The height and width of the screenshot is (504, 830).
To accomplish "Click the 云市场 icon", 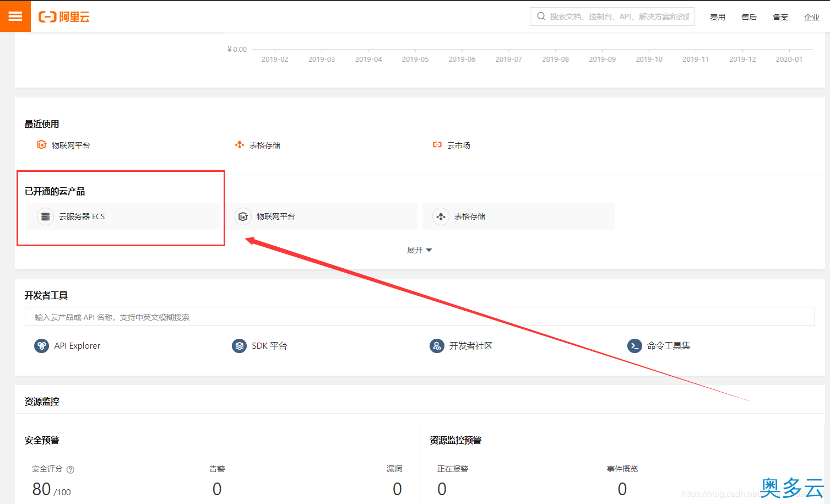I will [x=437, y=145].
